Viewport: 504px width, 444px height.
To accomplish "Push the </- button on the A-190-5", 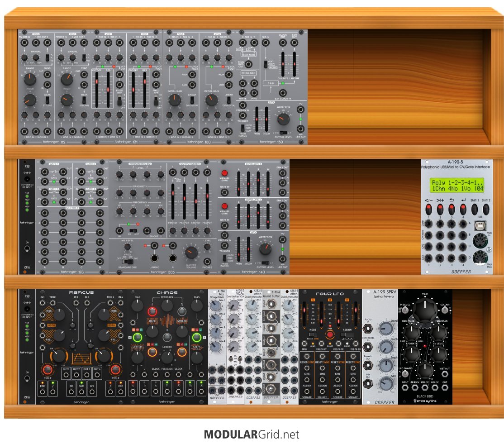I will point(428,210).
